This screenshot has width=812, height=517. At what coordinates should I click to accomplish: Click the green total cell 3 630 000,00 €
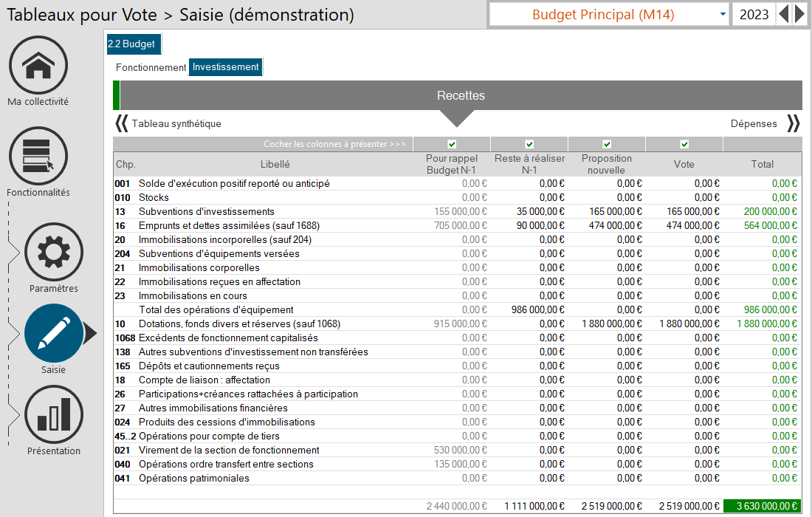pos(762,506)
